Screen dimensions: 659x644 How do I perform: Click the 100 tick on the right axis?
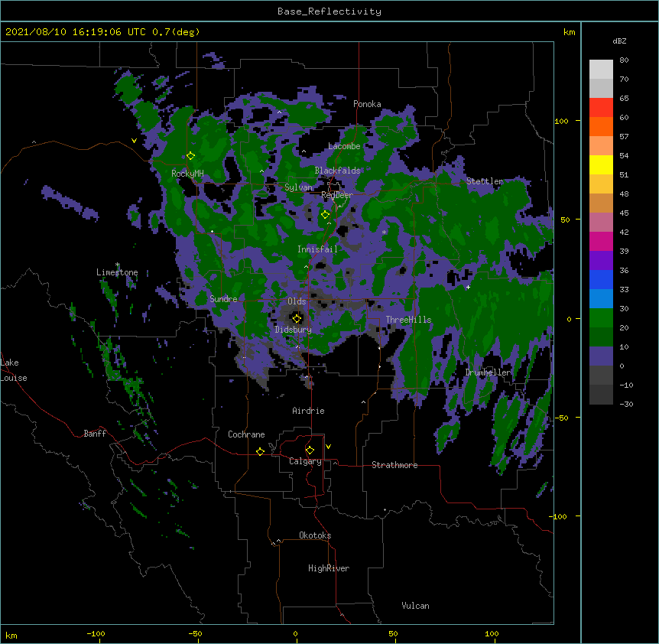pos(561,121)
